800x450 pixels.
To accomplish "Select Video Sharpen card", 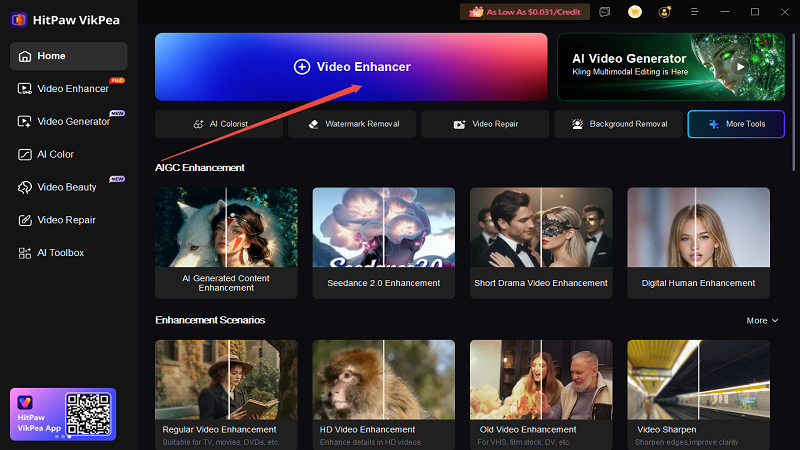I will 698,395.
